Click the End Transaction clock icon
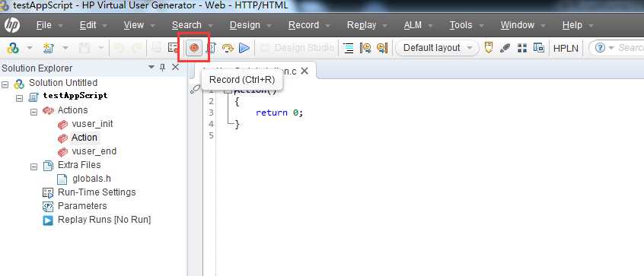The image size is (644, 276). (382, 48)
